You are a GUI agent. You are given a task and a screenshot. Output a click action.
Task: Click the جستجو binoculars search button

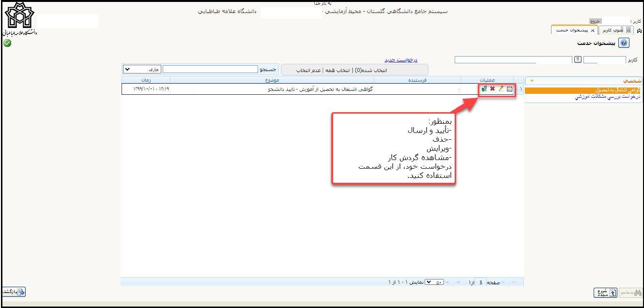(x=630, y=292)
